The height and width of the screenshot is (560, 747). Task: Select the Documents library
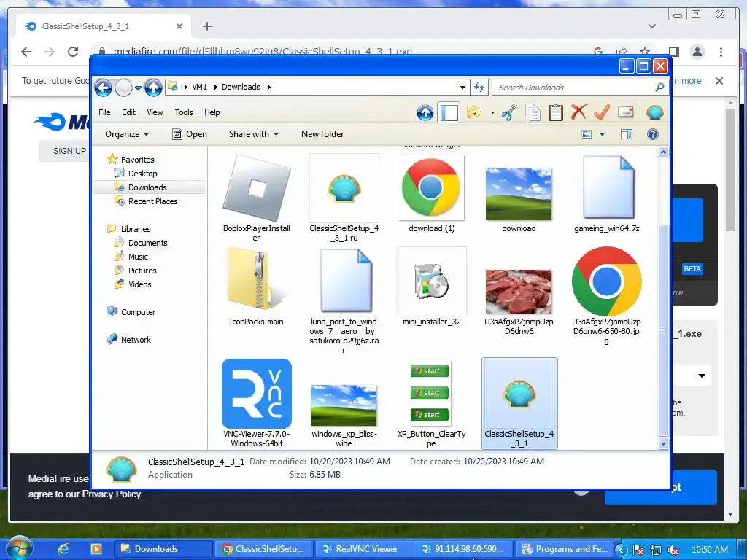(147, 243)
